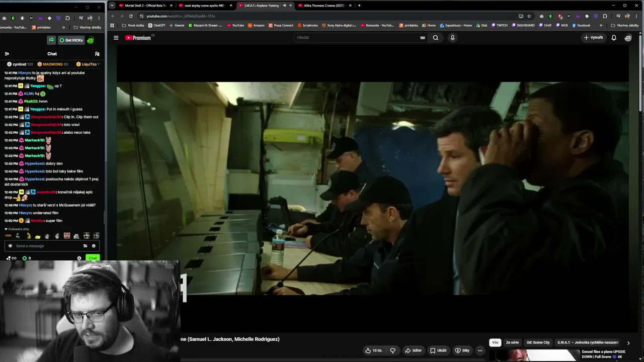Open the emote picker in chat input
The width and height of the screenshot is (644, 362).
94,246
